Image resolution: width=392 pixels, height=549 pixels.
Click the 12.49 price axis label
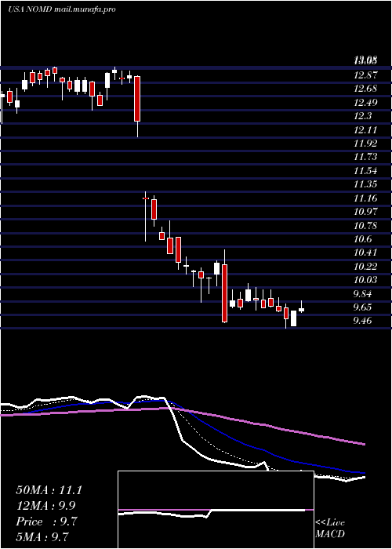[365, 103]
